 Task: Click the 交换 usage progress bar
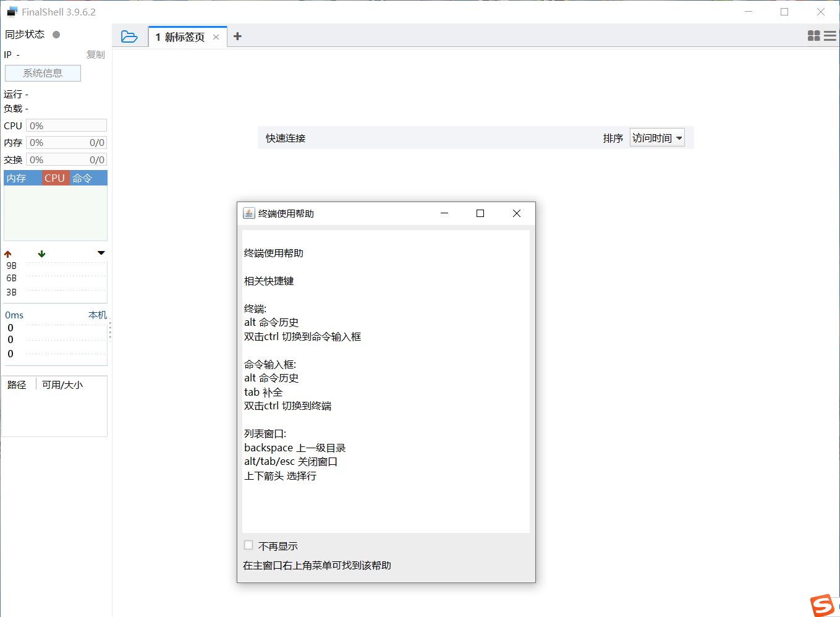[x=66, y=160]
